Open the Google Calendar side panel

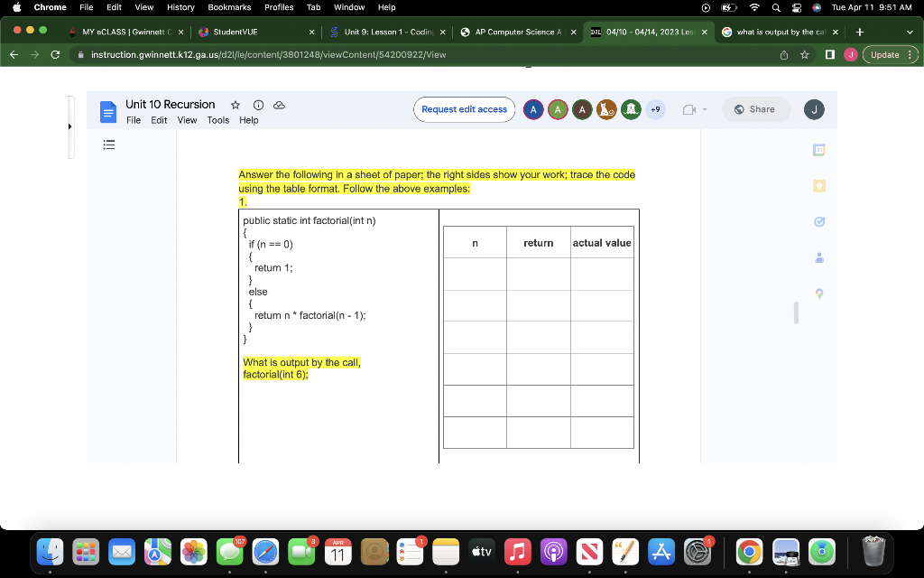click(818, 149)
